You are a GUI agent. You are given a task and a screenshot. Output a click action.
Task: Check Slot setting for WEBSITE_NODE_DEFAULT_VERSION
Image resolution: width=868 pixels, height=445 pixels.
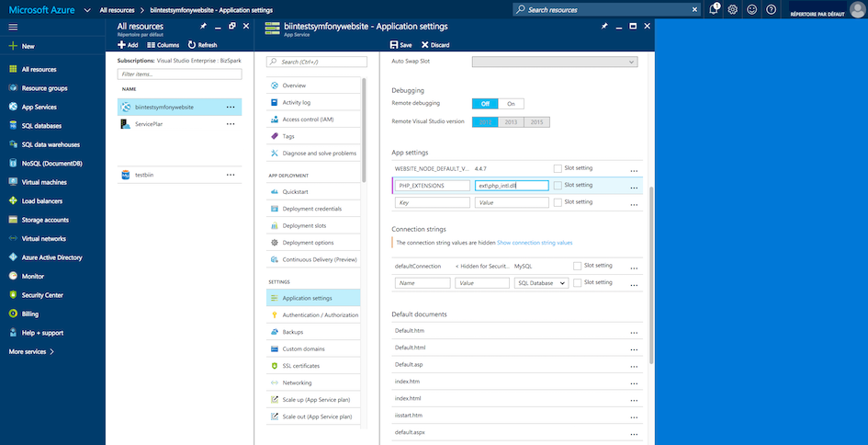point(558,168)
